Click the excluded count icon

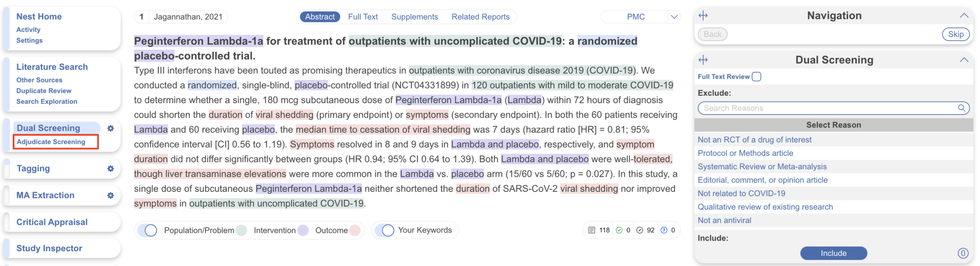click(640, 231)
